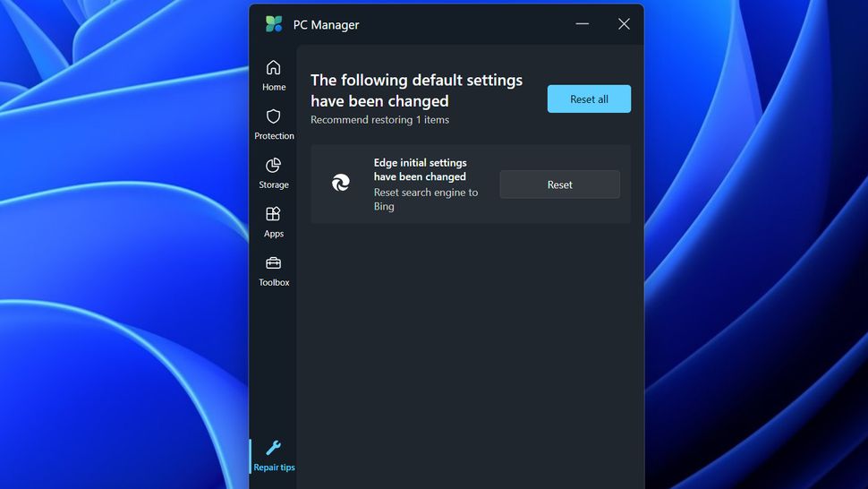Go to Storage in the sidebar
Screen dimensions: 868x489
point(274,173)
